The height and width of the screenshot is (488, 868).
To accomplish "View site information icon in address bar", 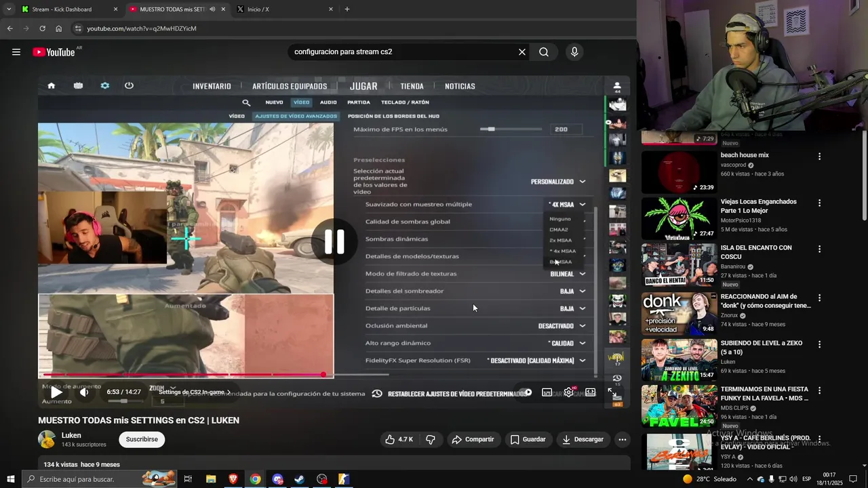I will pos(78,28).
